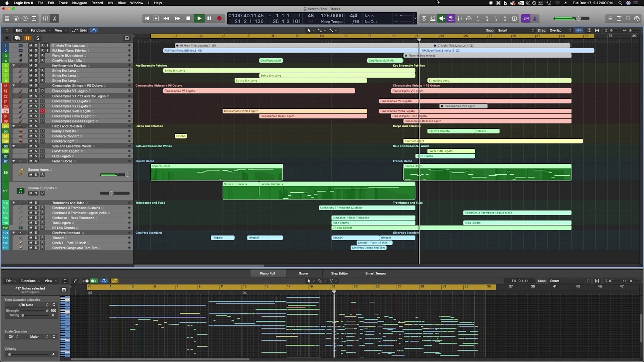Click the Time Quantize Q button
Image resolution: width=644 pixels, height=362 pixels.
coord(54,305)
